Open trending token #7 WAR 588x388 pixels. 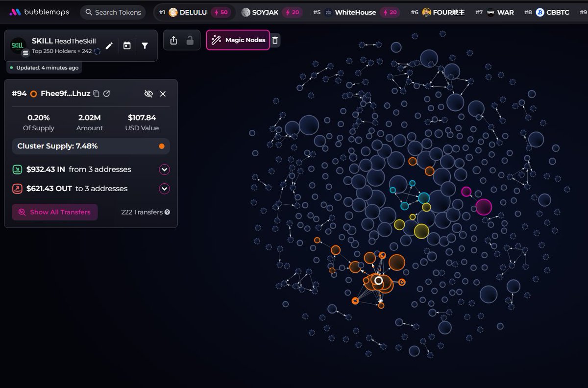pyautogui.click(x=494, y=12)
